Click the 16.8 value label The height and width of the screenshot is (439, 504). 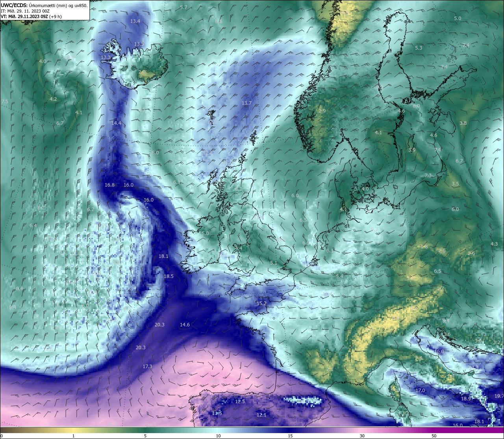pos(109,185)
